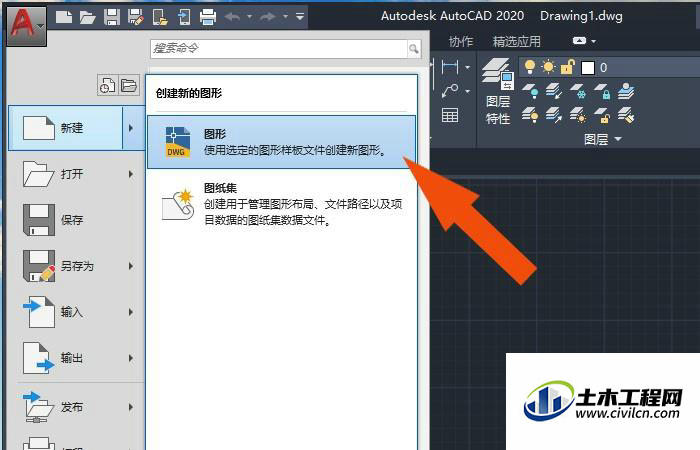Click the leader annotation tool icon
Image resolution: width=700 pixels, height=450 pixels.
point(450,91)
